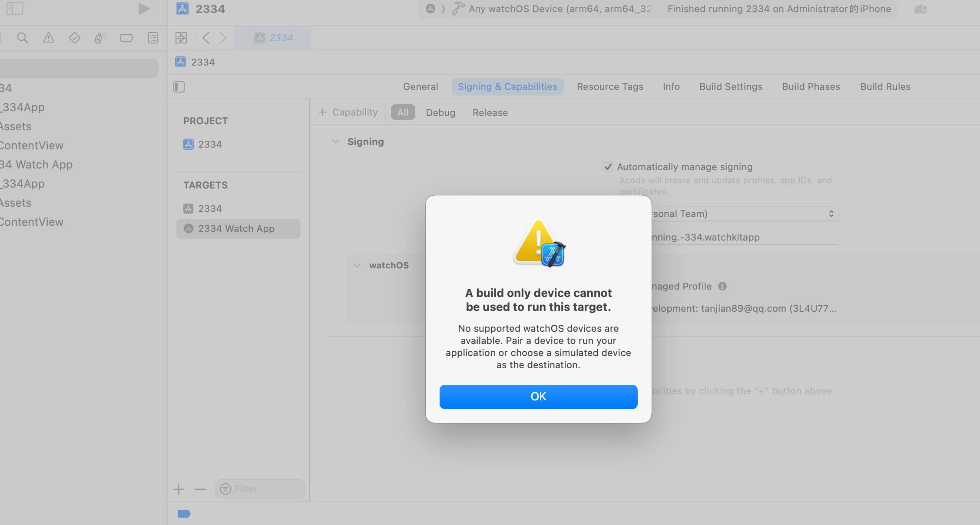Viewport: 980px width, 525px height.
Task: Select the 34 Watch App group in the navigator
Action: (36, 165)
